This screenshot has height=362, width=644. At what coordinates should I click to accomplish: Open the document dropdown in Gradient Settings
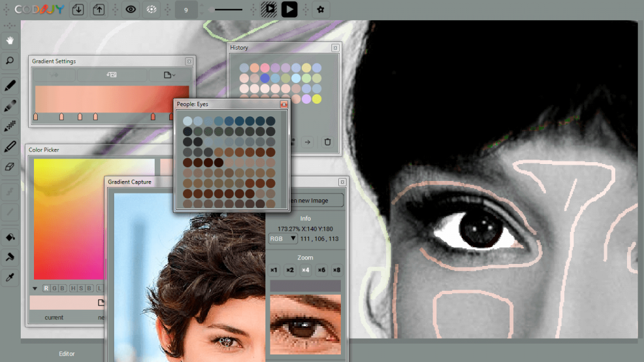point(170,75)
